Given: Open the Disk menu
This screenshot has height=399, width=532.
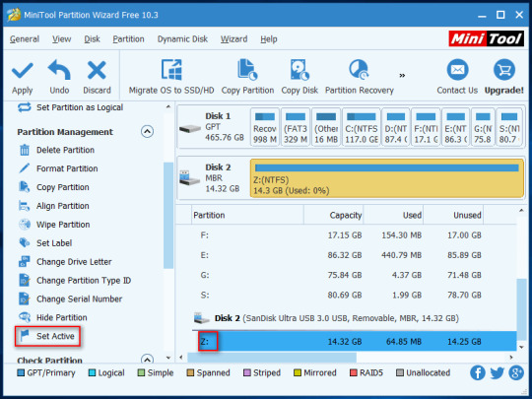Looking at the screenshot, I should tap(92, 39).
